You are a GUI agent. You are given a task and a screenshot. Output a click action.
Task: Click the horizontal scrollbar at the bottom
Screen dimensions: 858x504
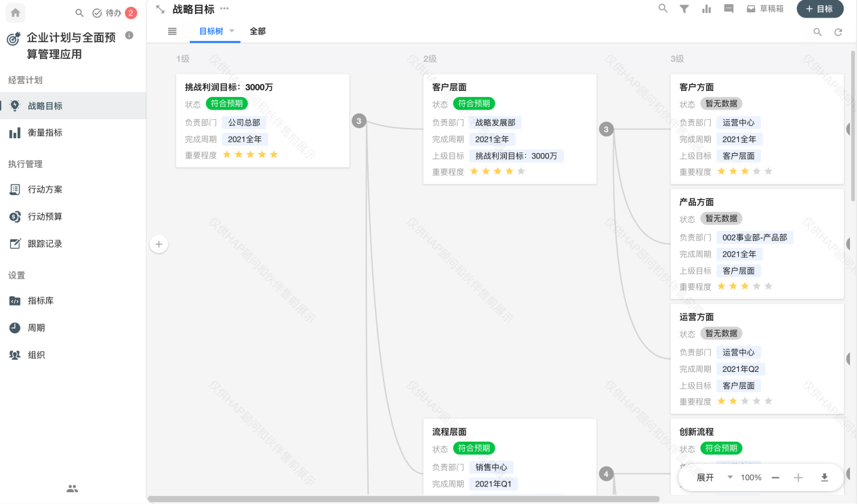[403, 499]
